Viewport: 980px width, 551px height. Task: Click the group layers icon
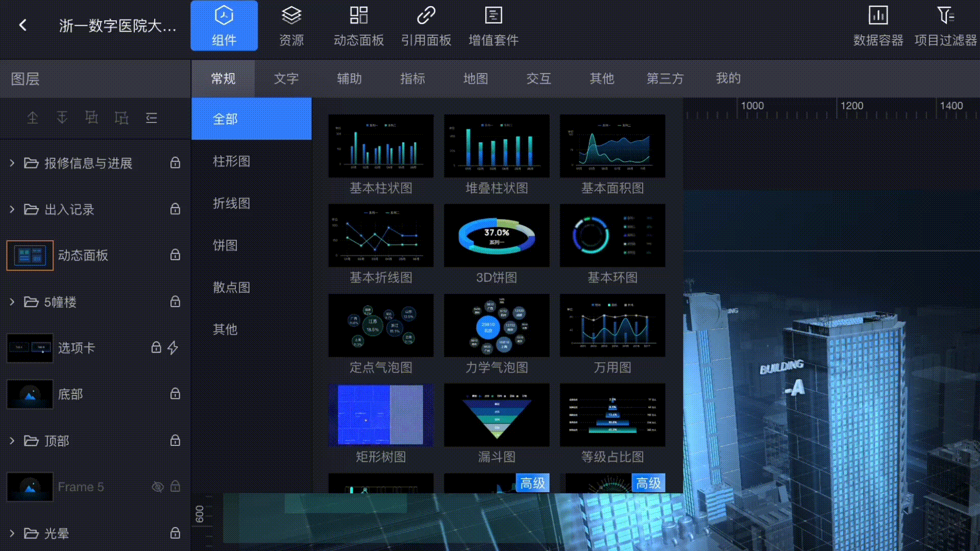92,118
